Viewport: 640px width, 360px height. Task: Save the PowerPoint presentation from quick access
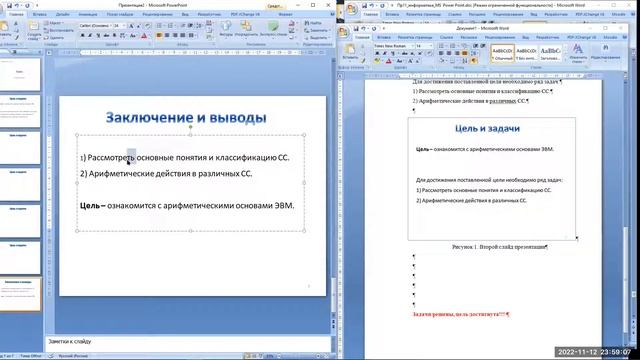coord(9,6)
